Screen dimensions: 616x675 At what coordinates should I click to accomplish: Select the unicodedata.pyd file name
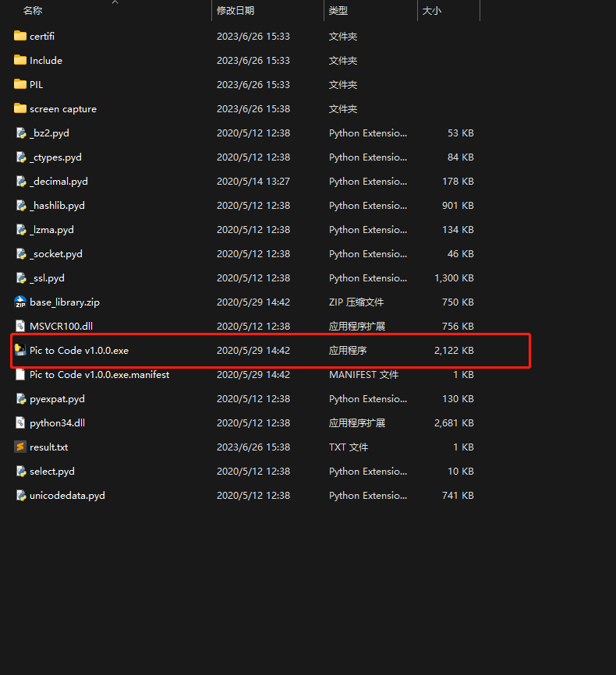point(67,495)
